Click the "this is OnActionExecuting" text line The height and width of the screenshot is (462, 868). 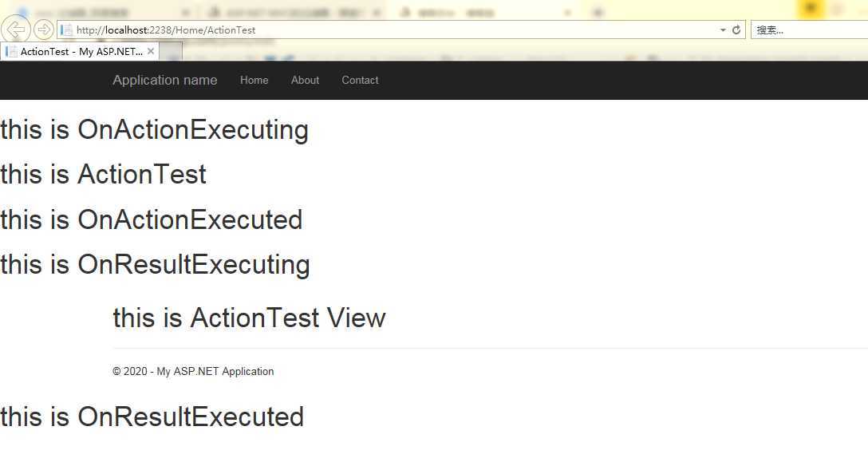point(155,129)
